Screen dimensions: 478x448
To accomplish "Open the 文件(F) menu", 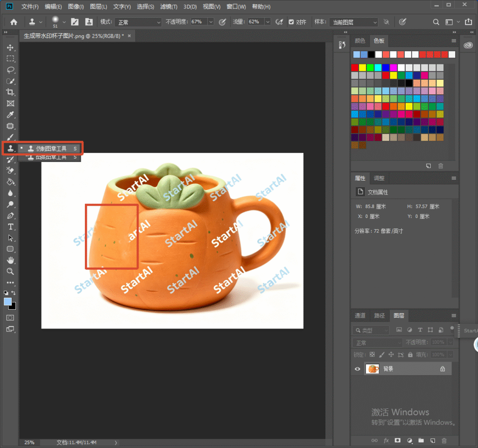I will pos(30,7).
